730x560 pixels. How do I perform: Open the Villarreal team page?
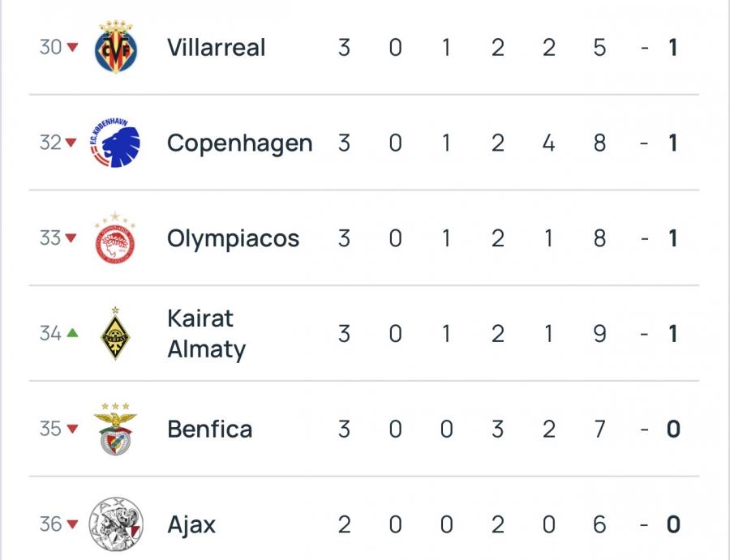pos(216,48)
